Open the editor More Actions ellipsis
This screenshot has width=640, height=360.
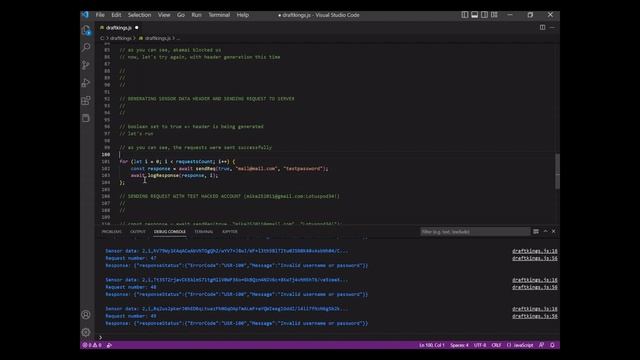pyautogui.click(x=552, y=27)
